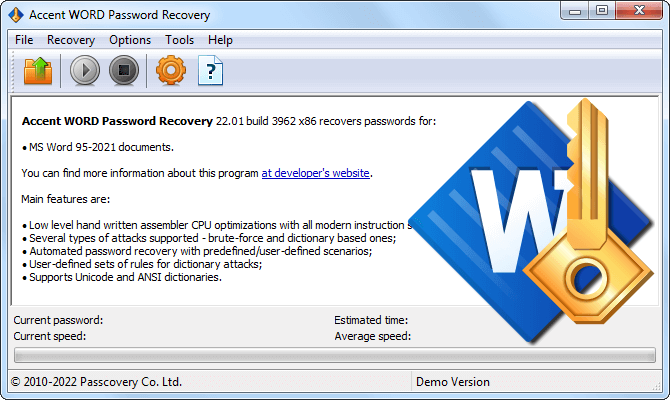This screenshot has width=670, height=400.
Task: Click the app icon in the title bar
Action: pyautogui.click(x=16, y=15)
